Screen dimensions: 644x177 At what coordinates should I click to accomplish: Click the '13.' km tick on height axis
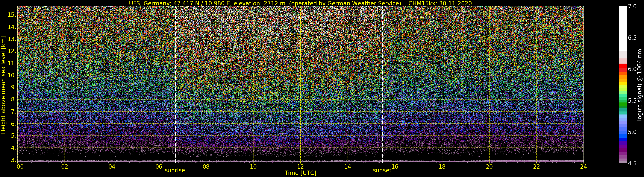pos(12,39)
